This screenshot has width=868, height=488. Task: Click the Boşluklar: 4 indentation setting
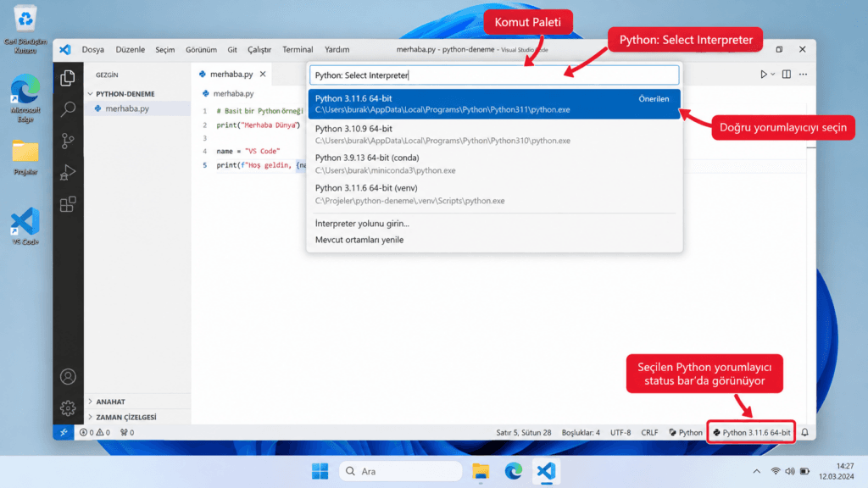point(581,433)
